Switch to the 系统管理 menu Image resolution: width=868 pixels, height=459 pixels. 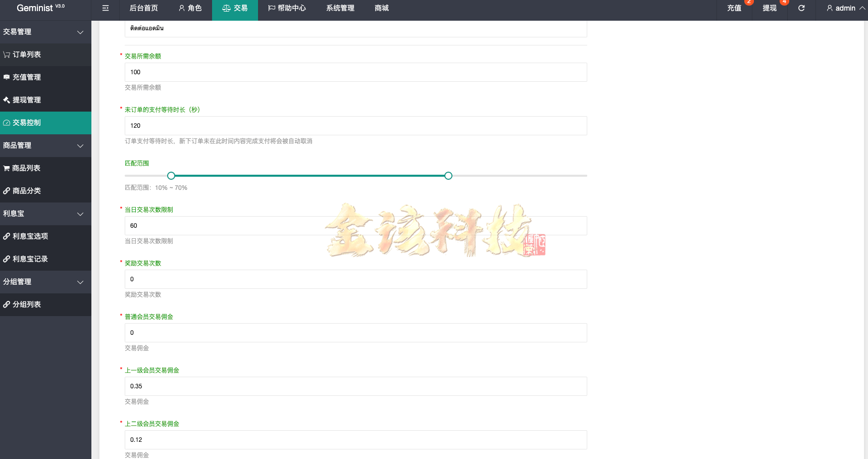[339, 8]
